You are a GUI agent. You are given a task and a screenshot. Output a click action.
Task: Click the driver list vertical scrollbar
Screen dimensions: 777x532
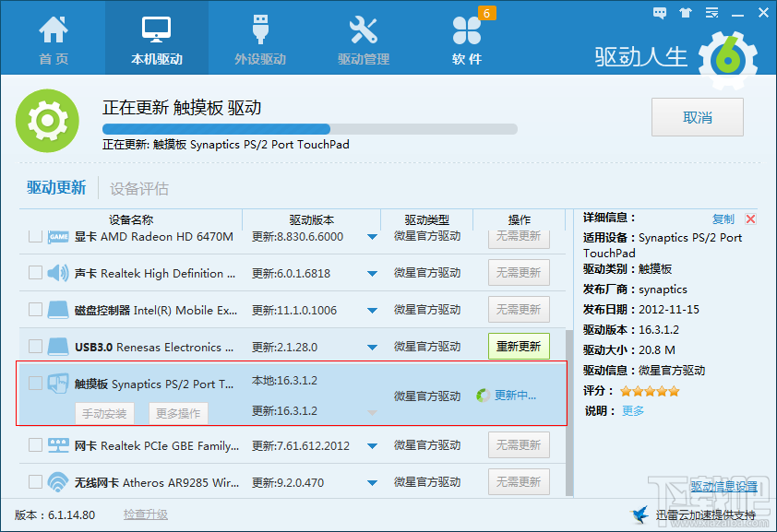click(569, 414)
